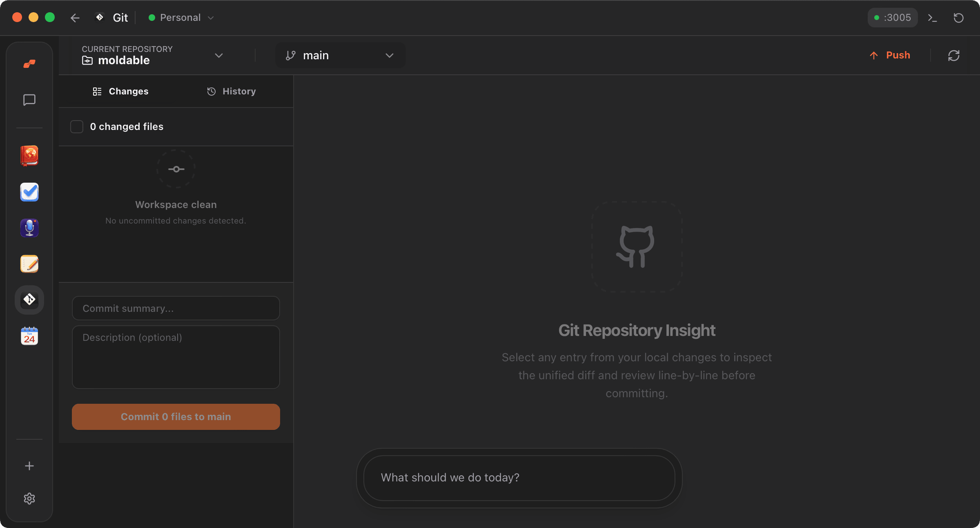
Task: Switch to the History tab
Action: click(231, 91)
